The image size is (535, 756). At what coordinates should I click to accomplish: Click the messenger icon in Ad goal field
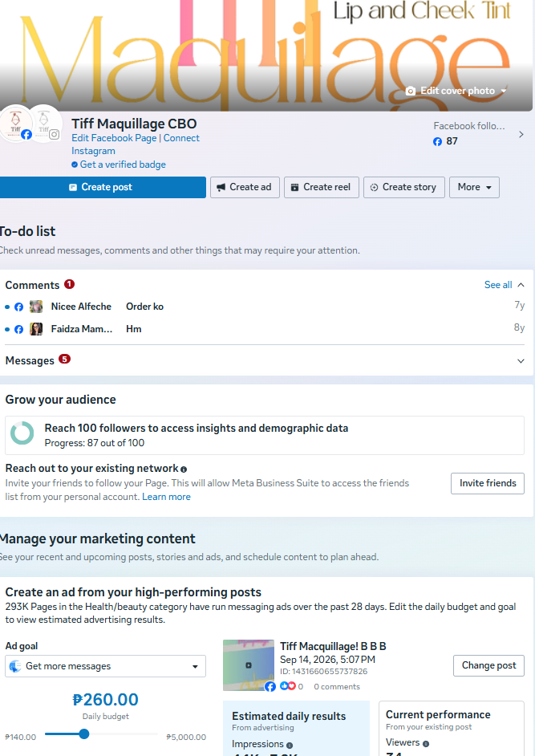click(15, 666)
